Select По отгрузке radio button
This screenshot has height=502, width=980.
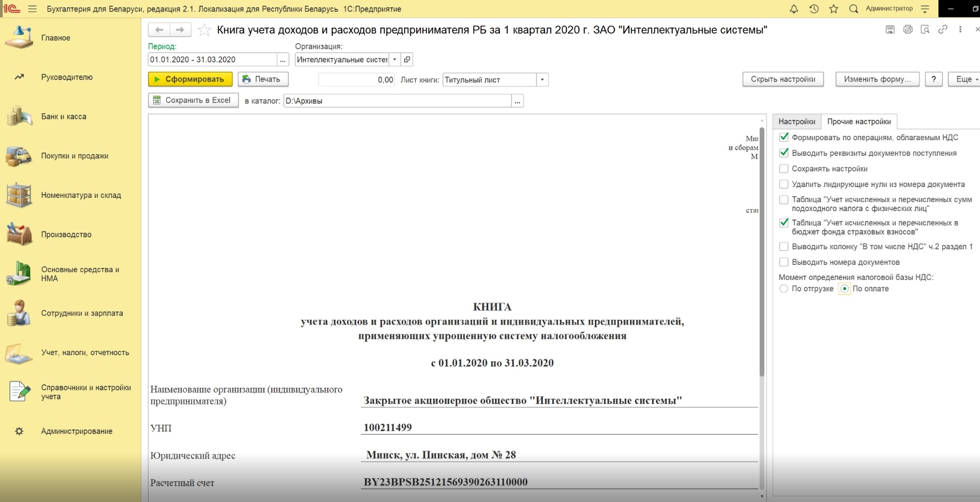(784, 289)
